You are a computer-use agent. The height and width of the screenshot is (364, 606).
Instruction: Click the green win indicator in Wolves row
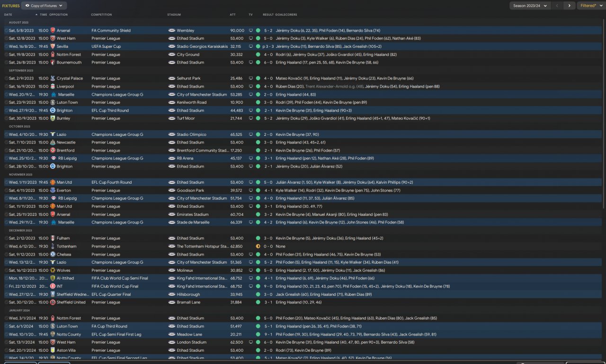click(258, 270)
